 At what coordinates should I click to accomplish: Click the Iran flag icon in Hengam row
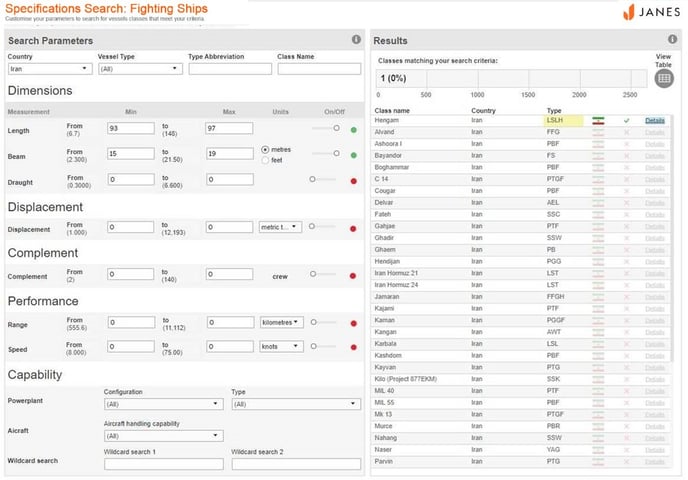coord(599,120)
